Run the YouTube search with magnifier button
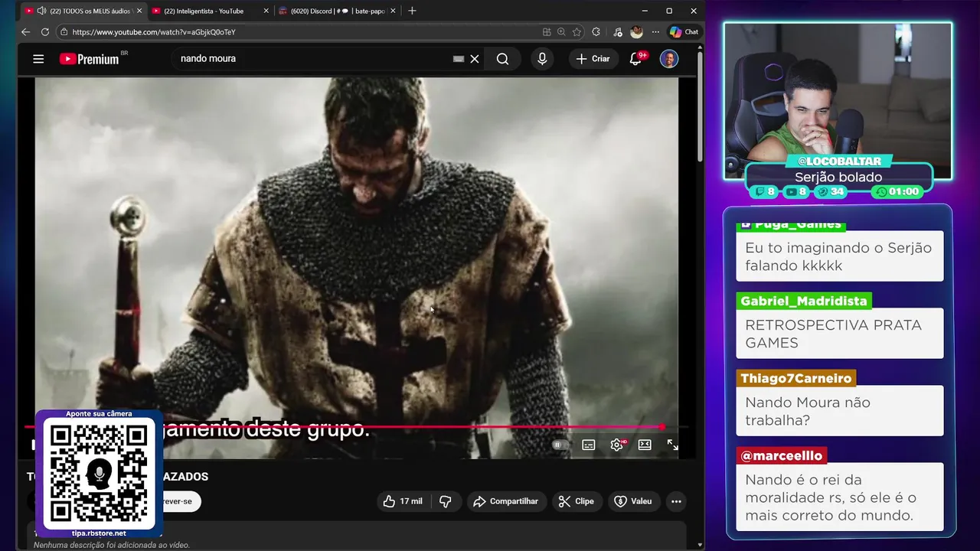Viewport: 980px width, 551px height. pos(502,59)
